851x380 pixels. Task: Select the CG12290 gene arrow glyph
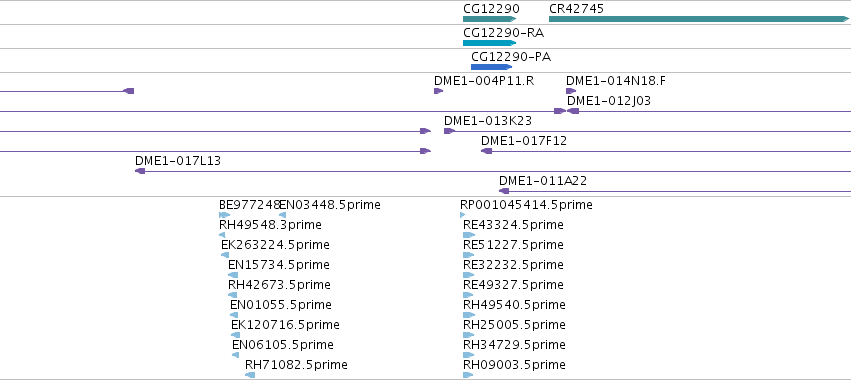(490, 19)
